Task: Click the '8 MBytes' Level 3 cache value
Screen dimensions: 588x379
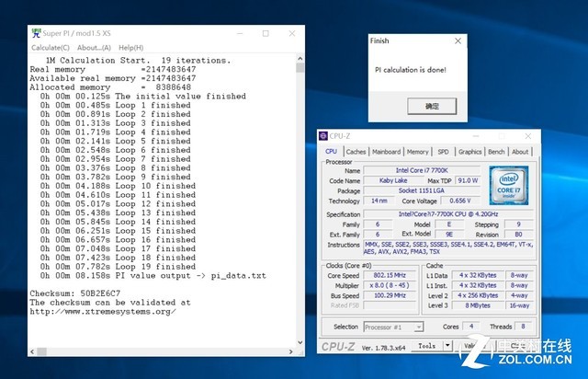Action: point(478,305)
